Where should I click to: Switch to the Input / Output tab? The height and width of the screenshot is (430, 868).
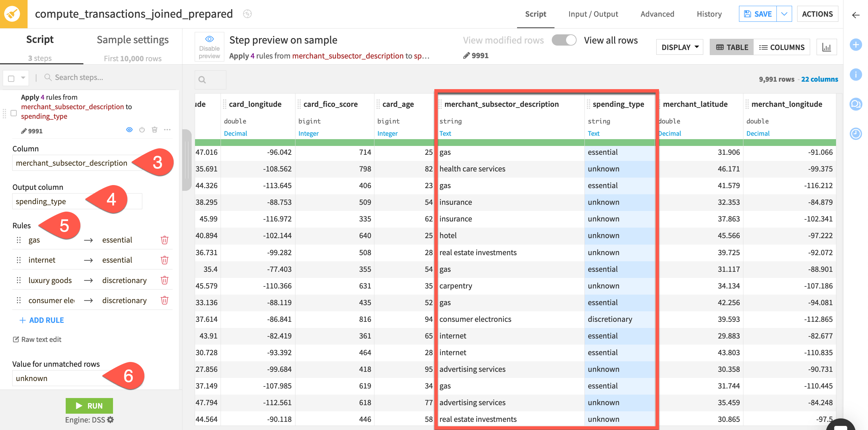[x=593, y=14]
